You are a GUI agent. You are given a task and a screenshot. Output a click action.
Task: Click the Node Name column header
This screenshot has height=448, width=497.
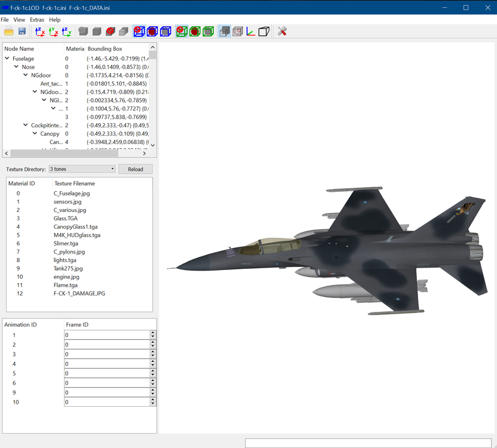coord(33,48)
